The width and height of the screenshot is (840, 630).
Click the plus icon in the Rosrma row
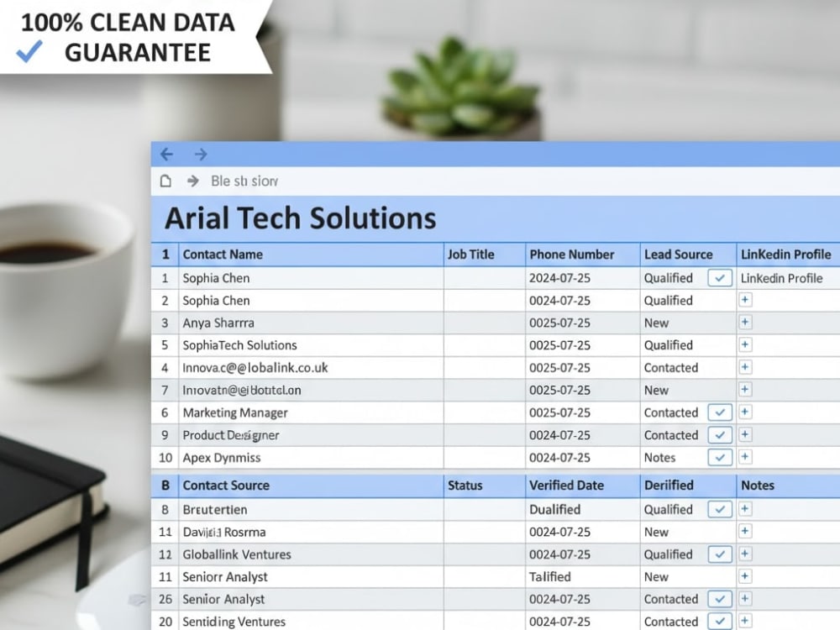click(744, 532)
